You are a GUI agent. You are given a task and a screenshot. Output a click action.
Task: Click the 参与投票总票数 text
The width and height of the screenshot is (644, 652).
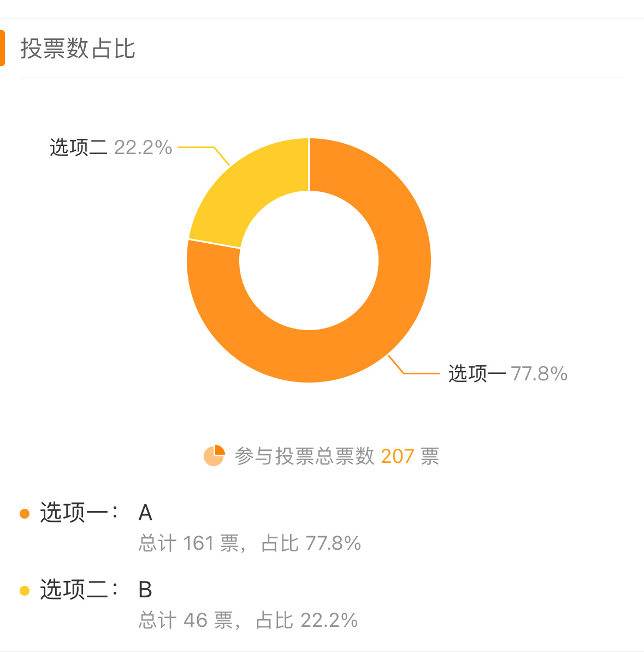pyautogui.click(x=305, y=456)
